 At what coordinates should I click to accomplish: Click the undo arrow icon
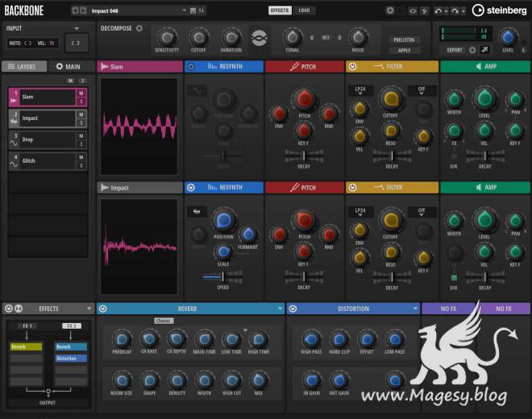[438, 10]
